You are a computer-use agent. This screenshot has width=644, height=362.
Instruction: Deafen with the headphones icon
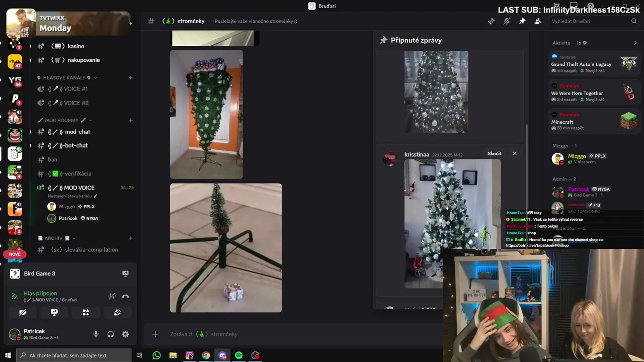coord(111,334)
